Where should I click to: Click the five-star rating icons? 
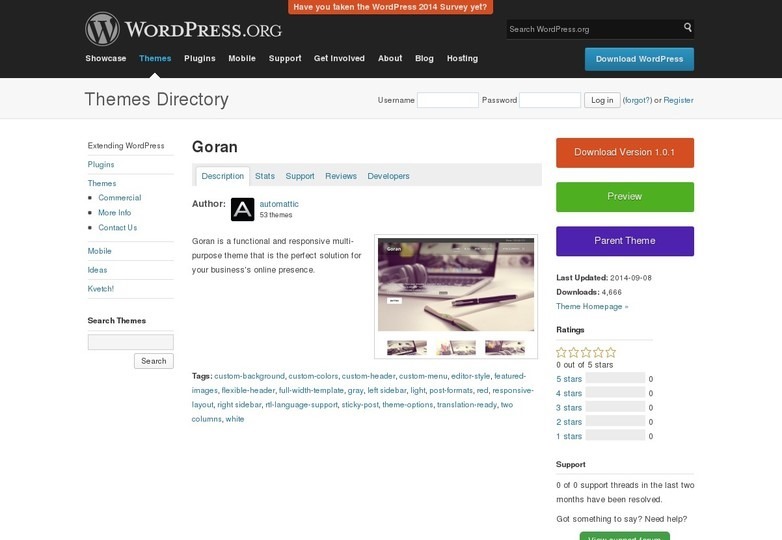(586, 352)
